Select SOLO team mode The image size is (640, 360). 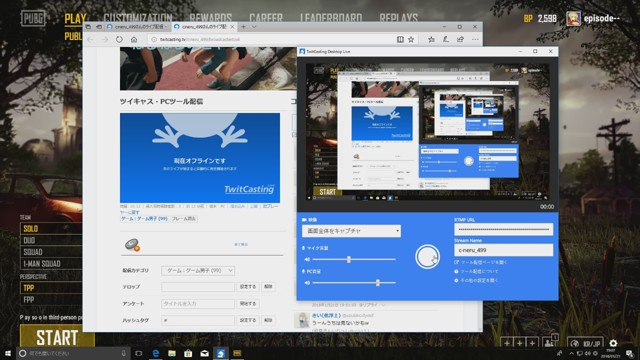click(x=51, y=229)
